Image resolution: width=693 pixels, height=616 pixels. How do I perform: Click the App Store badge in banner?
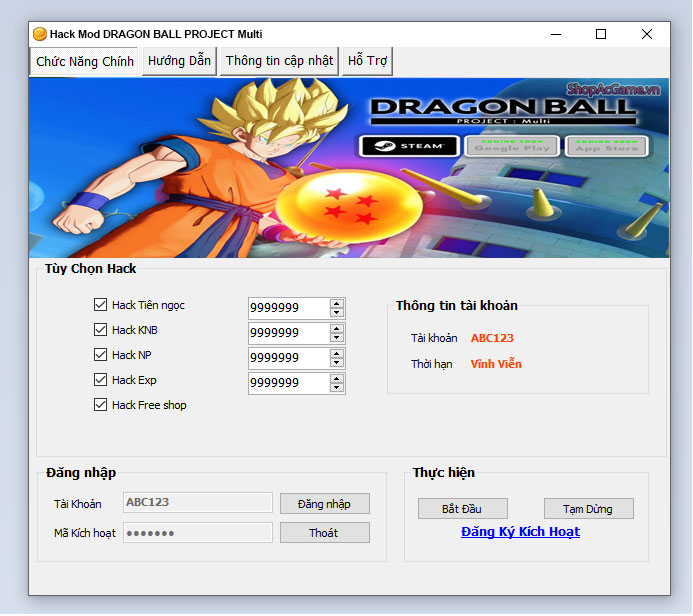pyautogui.click(x=607, y=146)
